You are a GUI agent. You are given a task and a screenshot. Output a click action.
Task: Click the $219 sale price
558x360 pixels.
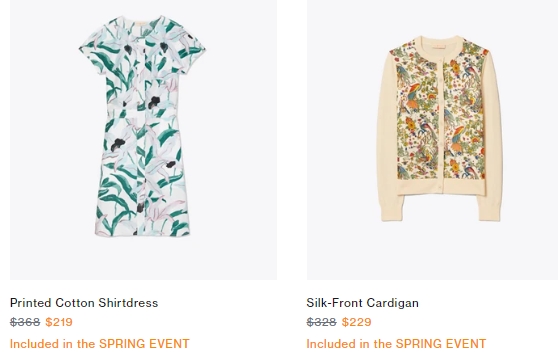point(59,322)
